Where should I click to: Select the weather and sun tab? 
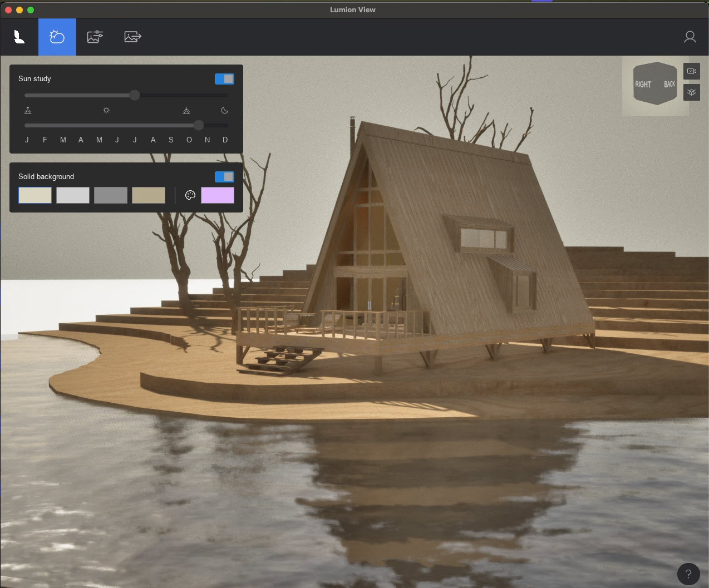pyautogui.click(x=57, y=37)
